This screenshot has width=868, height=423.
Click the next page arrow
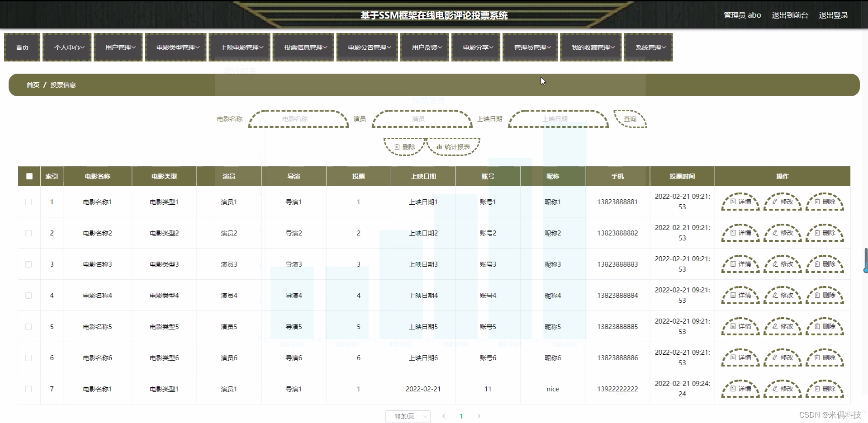[479, 416]
